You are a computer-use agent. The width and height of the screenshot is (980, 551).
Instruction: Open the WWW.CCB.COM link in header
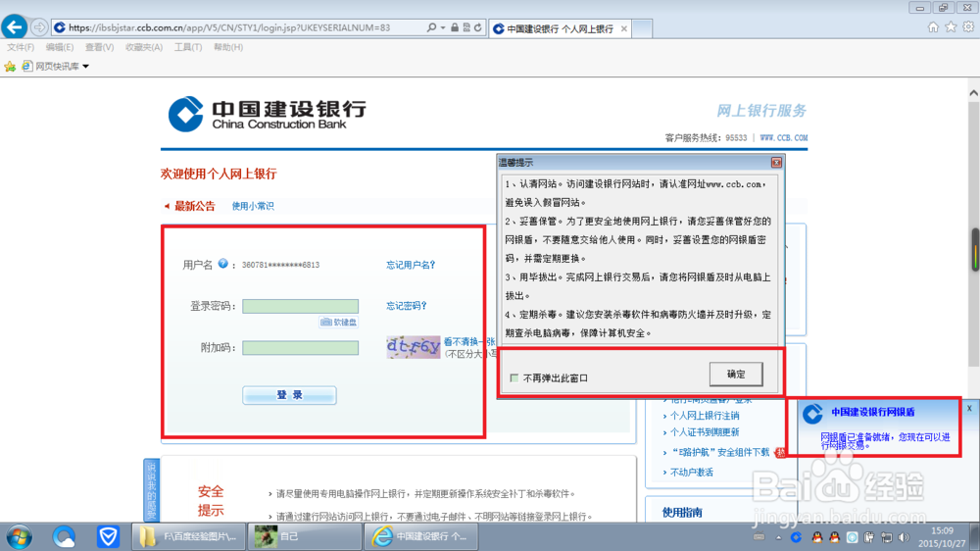tap(784, 137)
